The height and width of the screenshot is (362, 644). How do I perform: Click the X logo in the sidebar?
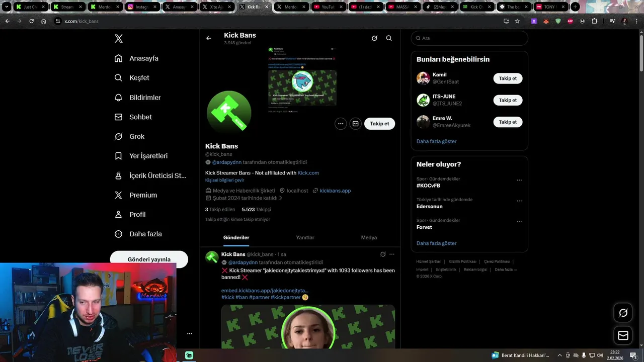click(x=119, y=39)
